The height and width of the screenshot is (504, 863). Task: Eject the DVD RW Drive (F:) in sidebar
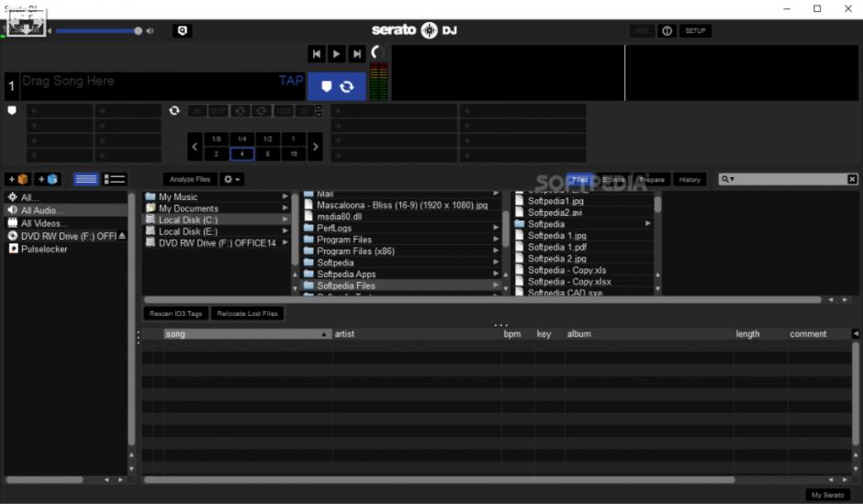coord(122,236)
